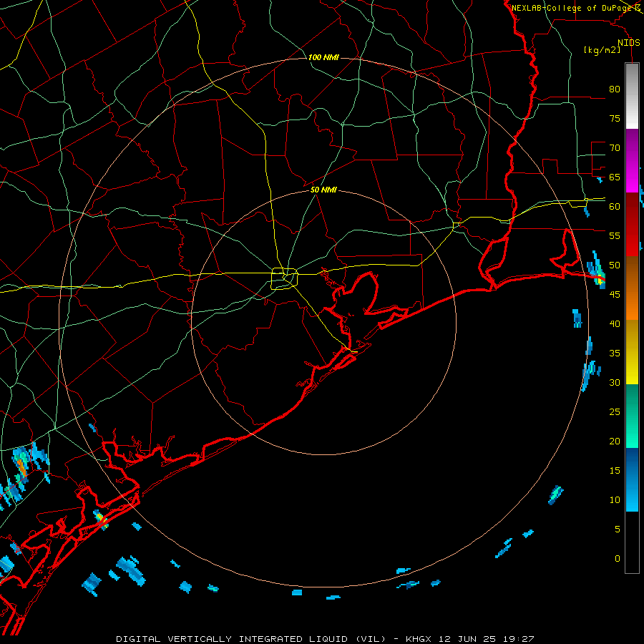Click the 30 value on the color scale

click(x=615, y=383)
